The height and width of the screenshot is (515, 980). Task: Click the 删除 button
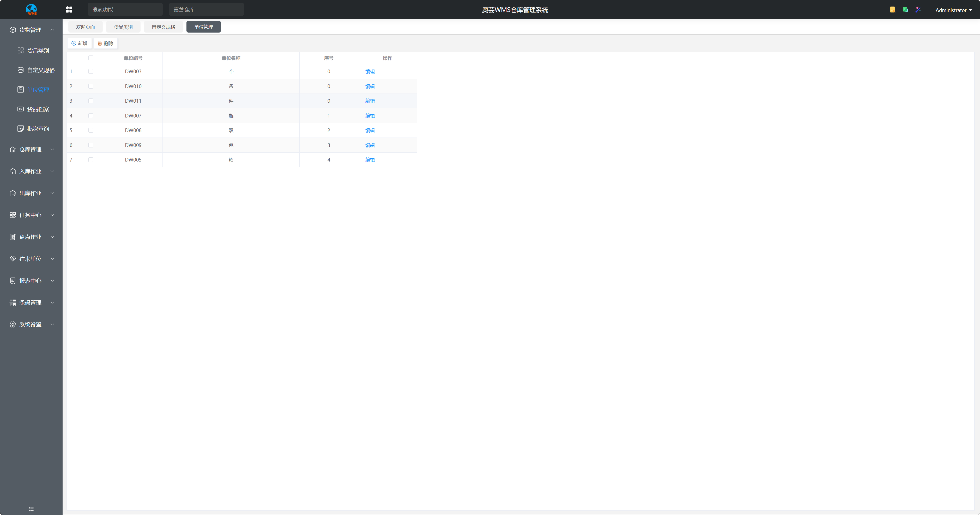click(x=105, y=43)
